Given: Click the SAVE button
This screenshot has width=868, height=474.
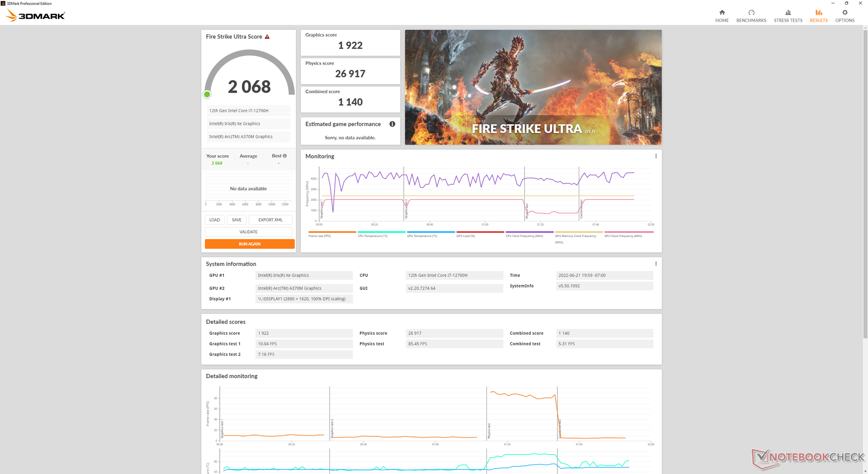Looking at the screenshot, I should click(236, 220).
